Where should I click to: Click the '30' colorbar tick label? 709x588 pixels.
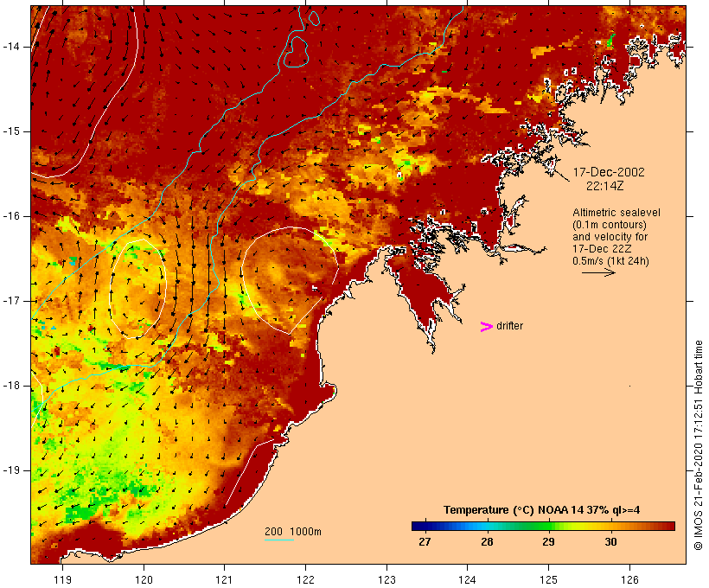point(611,542)
